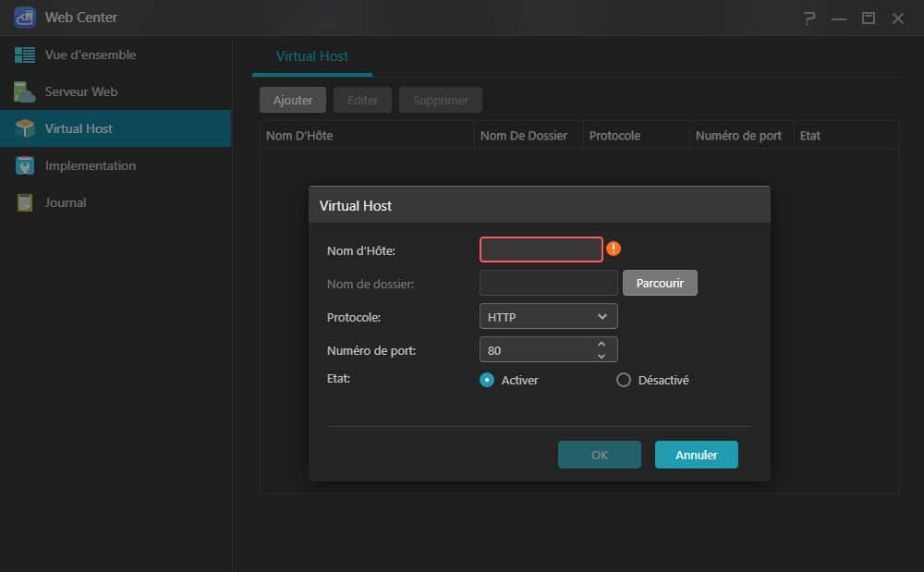Switch to the Virtual Host tab
Image resolution: width=924 pixels, height=572 pixels.
pos(312,56)
